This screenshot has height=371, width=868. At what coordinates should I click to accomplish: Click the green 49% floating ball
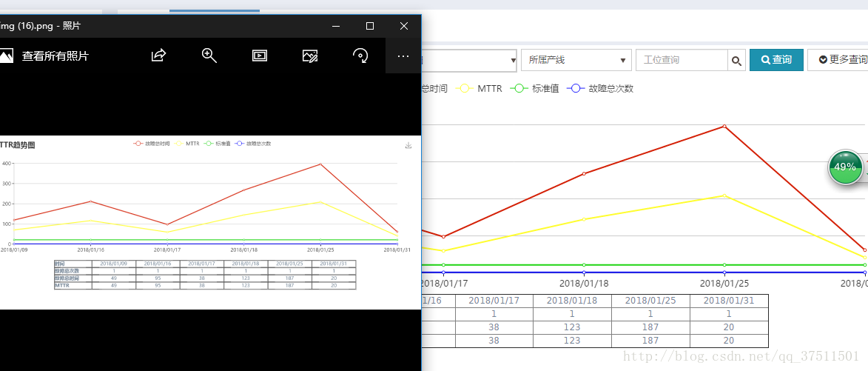point(845,167)
